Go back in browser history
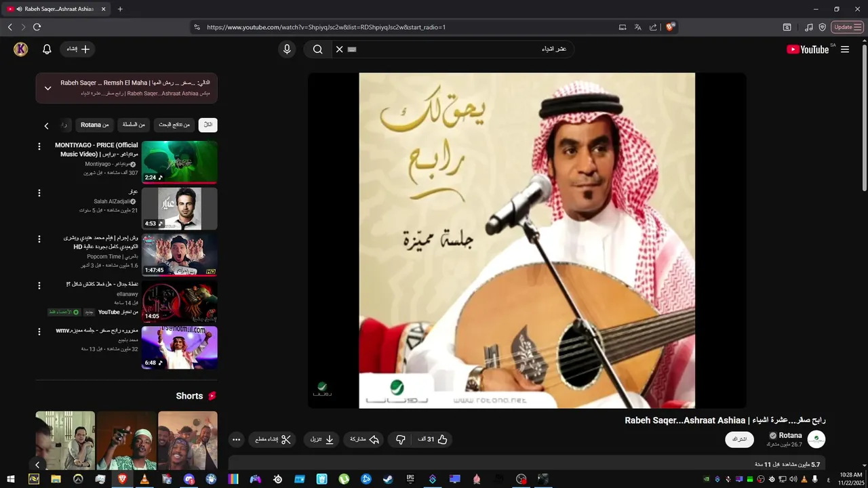This screenshot has width=868, height=488. tap(9, 27)
